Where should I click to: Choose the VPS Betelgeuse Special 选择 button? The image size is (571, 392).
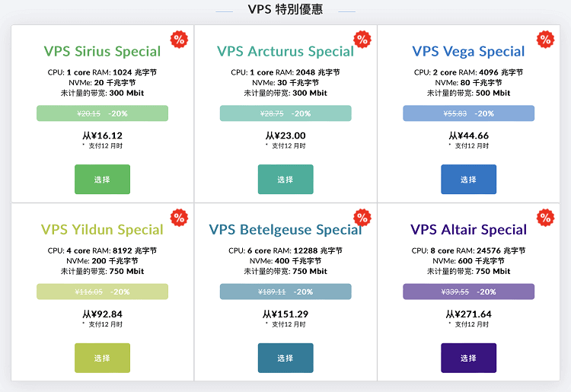pos(285,358)
